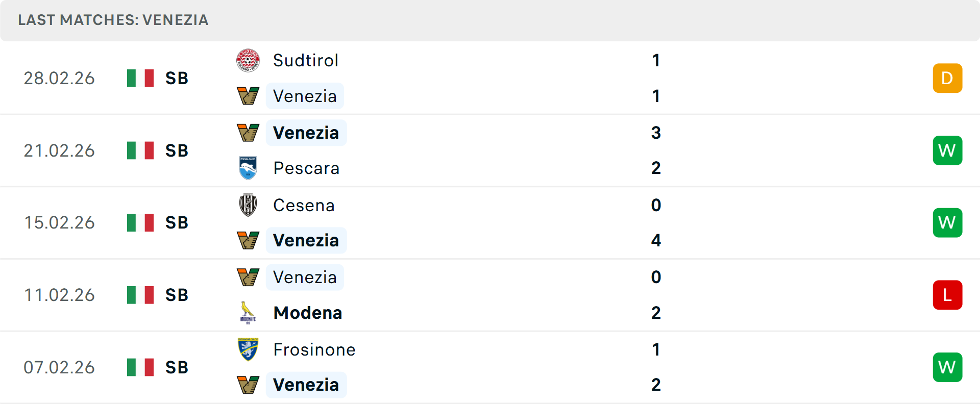This screenshot has width=980, height=404.
Task: Open the Modena team link
Action: coord(308,313)
